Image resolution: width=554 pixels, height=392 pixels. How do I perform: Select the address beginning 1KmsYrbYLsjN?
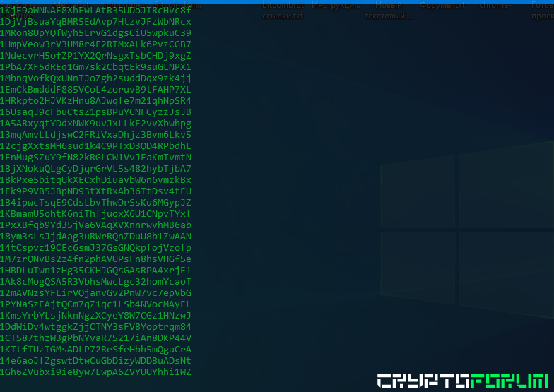point(95,315)
